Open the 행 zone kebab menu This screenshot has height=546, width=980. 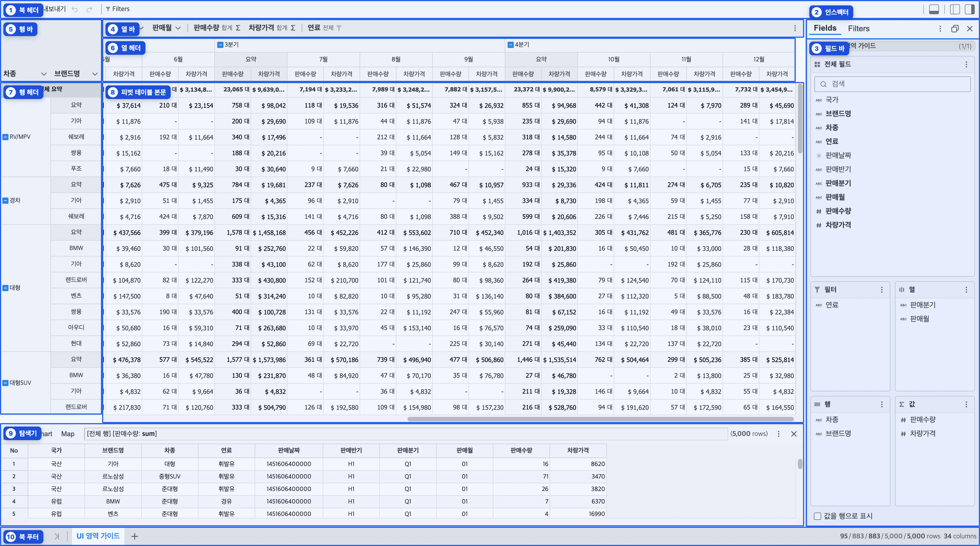[882, 404]
